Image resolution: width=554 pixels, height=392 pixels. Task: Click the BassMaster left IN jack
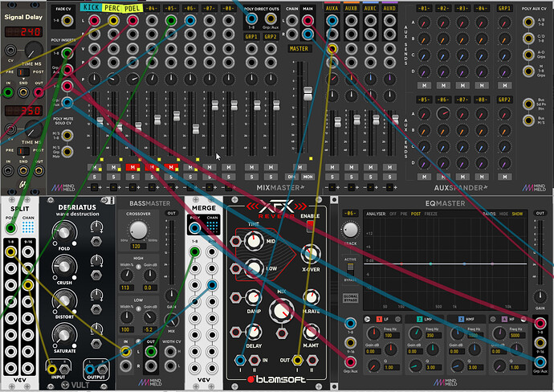tap(125, 351)
